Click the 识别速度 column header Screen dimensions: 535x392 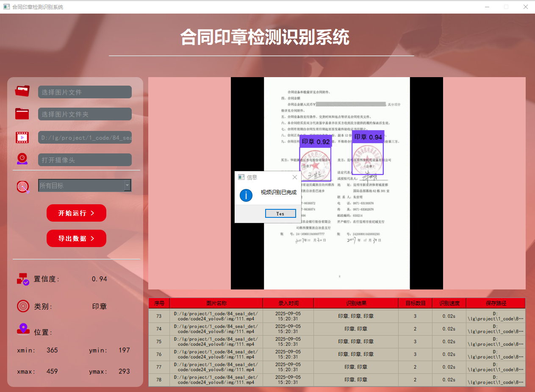click(449, 303)
